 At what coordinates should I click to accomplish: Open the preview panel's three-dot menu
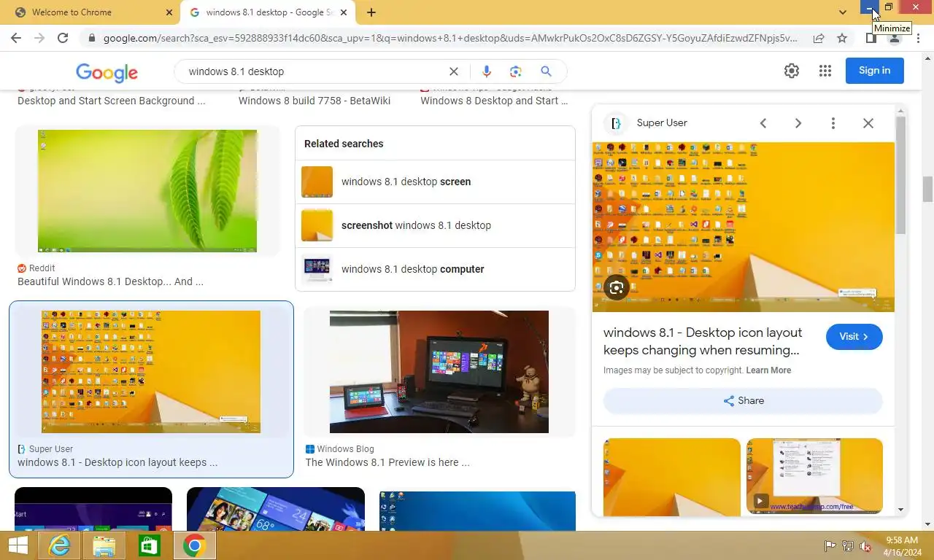click(x=833, y=123)
